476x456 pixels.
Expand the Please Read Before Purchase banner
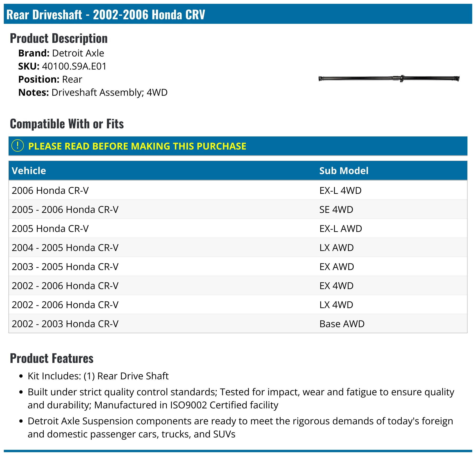pyautogui.click(x=238, y=146)
